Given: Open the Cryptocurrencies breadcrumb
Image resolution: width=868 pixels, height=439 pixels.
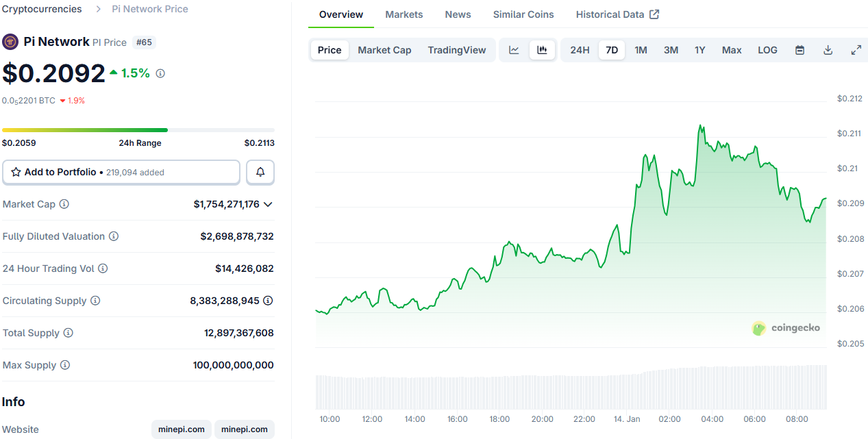Looking at the screenshot, I should point(42,9).
